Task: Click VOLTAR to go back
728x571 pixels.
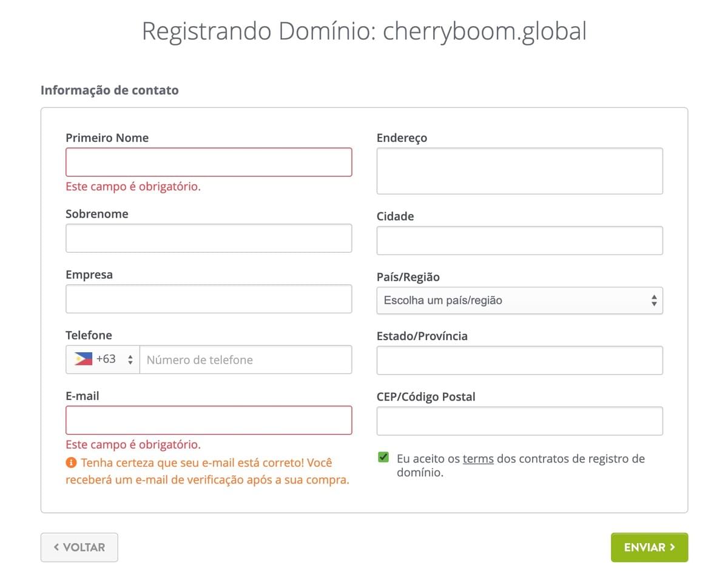Action: point(79,547)
